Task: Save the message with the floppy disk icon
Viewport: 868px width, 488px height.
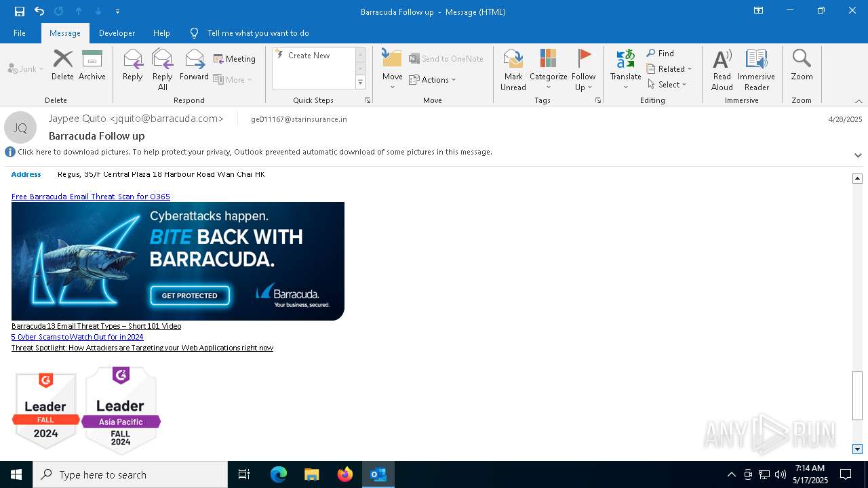Action: click(x=19, y=12)
